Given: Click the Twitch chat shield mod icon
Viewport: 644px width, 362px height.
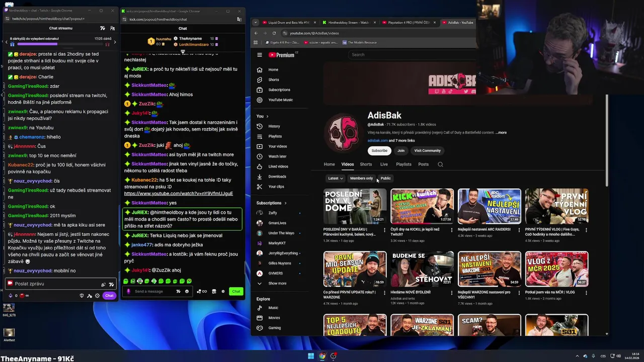Looking at the screenshot, I should coord(82,296).
